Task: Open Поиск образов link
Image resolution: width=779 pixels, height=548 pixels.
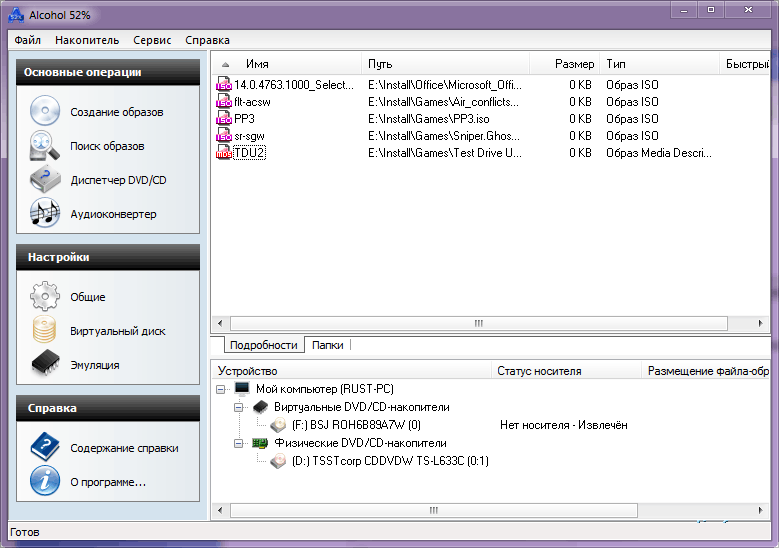Action: coord(107,146)
